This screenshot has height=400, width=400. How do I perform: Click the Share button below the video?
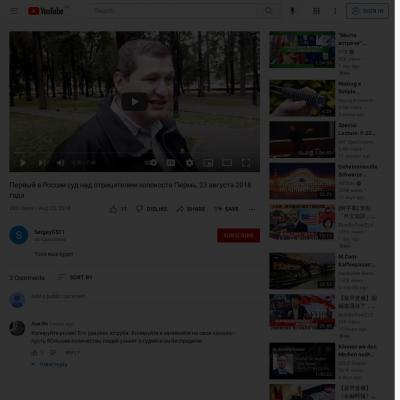[191, 209]
